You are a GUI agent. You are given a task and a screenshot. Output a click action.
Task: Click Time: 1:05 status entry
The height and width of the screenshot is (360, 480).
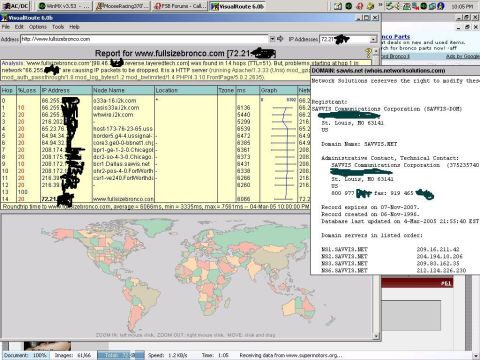click(215, 355)
